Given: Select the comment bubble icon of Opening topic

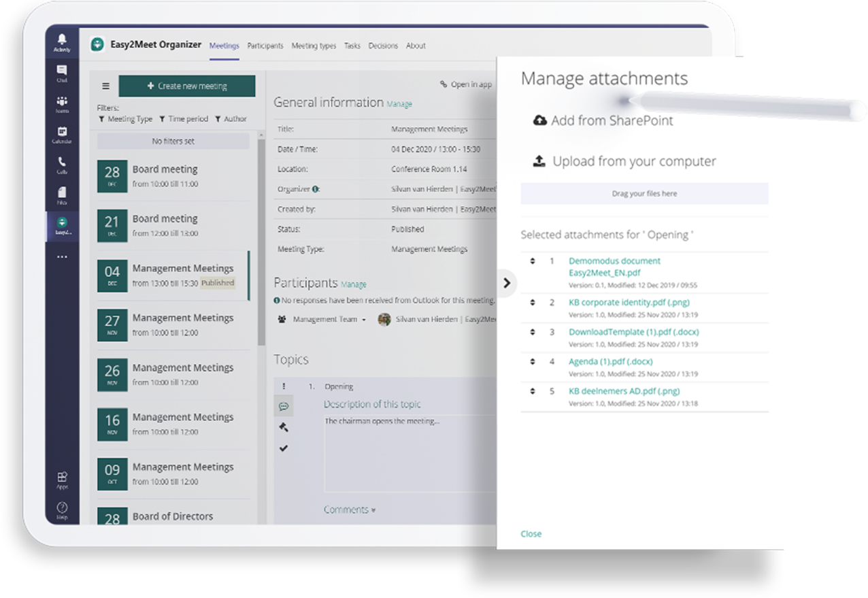Looking at the screenshot, I should tap(284, 406).
